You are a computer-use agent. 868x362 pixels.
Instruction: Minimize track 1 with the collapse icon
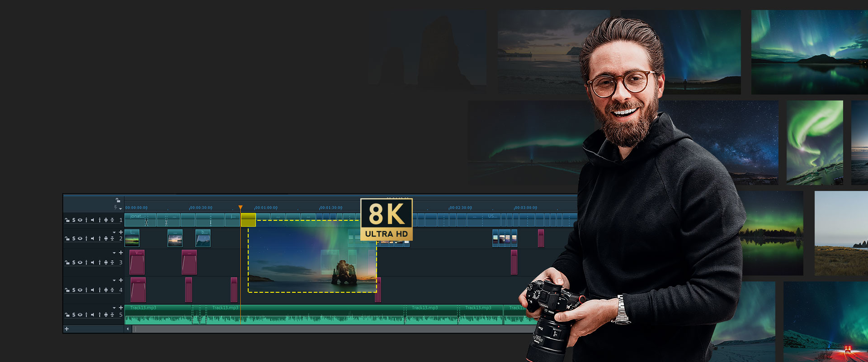coord(112,220)
